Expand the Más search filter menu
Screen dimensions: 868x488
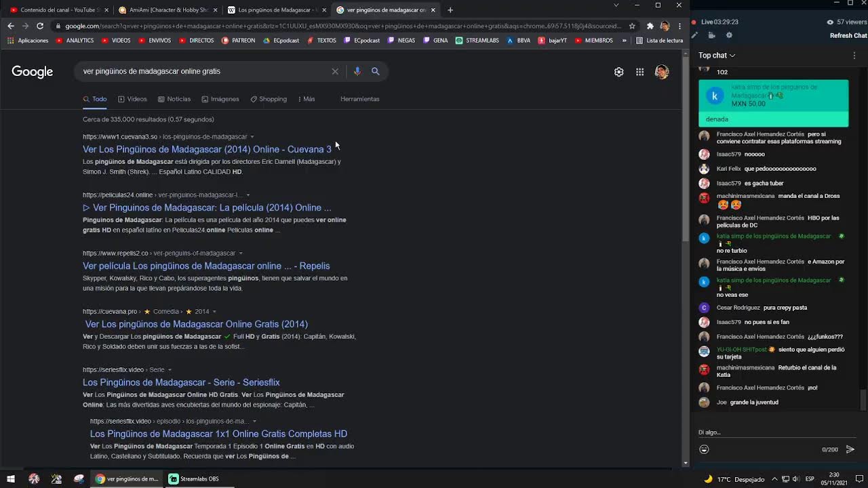tap(307, 99)
